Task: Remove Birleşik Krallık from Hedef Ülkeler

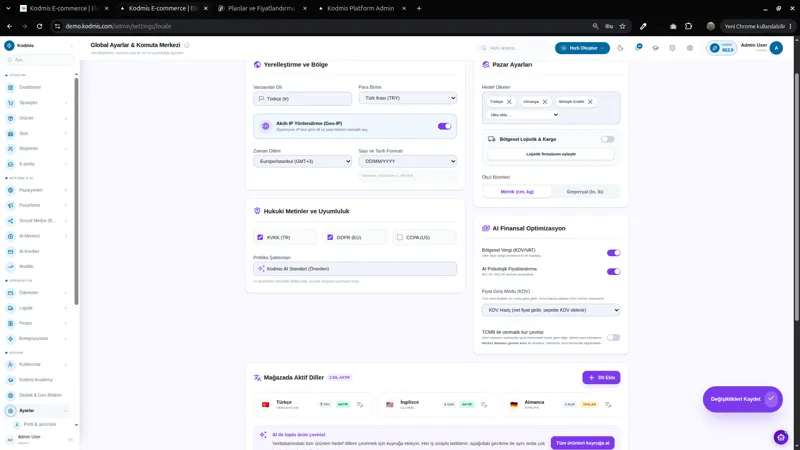Action: tap(590, 102)
